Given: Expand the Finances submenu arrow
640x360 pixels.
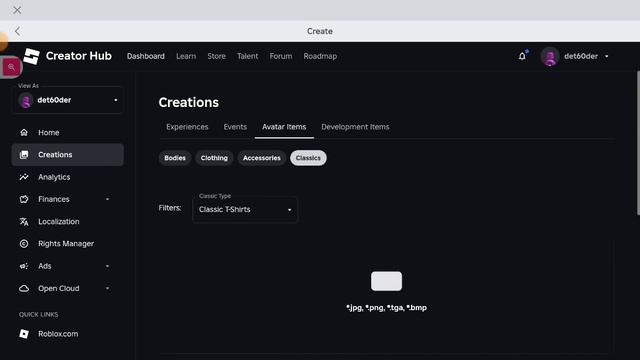Looking at the screenshot, I should click(107, 199).
